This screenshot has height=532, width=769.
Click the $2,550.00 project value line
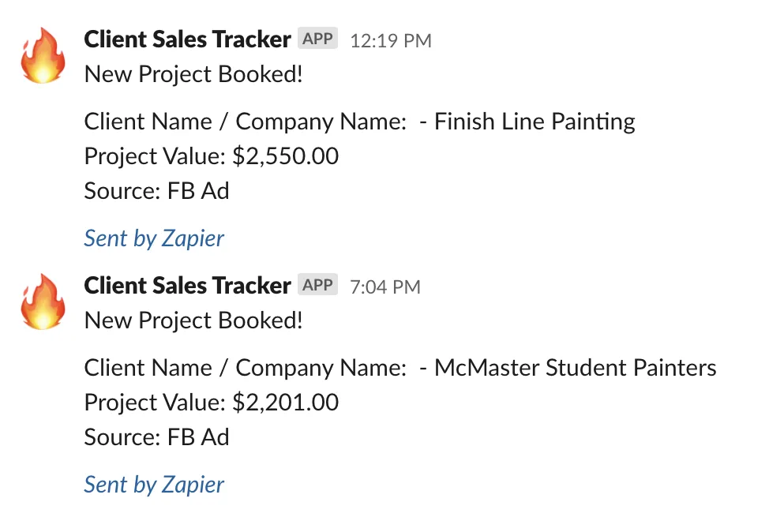click(212, 156)
